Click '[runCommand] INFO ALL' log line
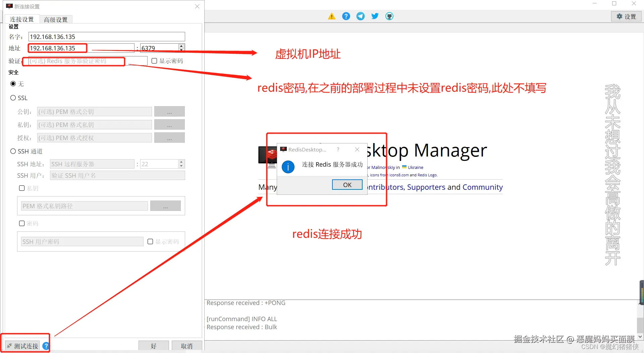Screen dimensions: 644x353 [x=242, y=319]
